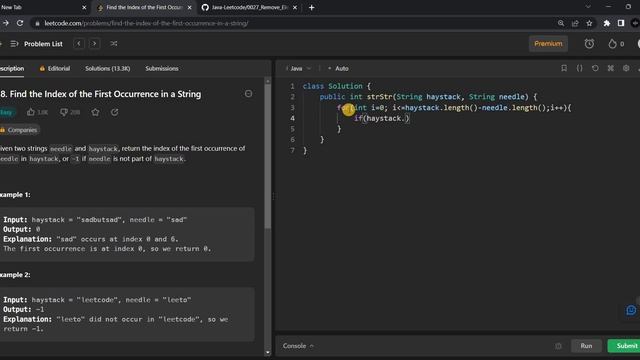Close the Find the Index tab
Screen dimensions: 640x360
tap(189, 7)
